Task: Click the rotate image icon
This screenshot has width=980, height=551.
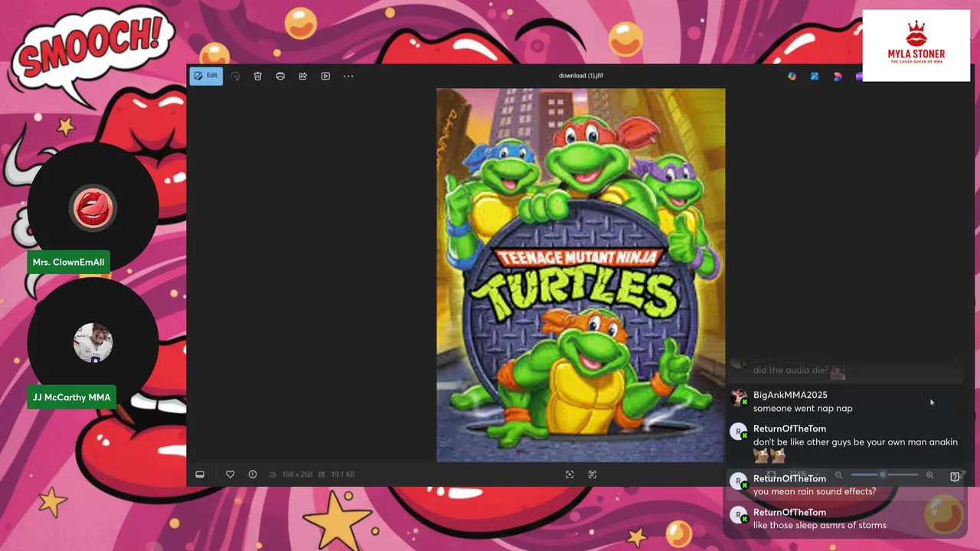Action: pos(236,77)
